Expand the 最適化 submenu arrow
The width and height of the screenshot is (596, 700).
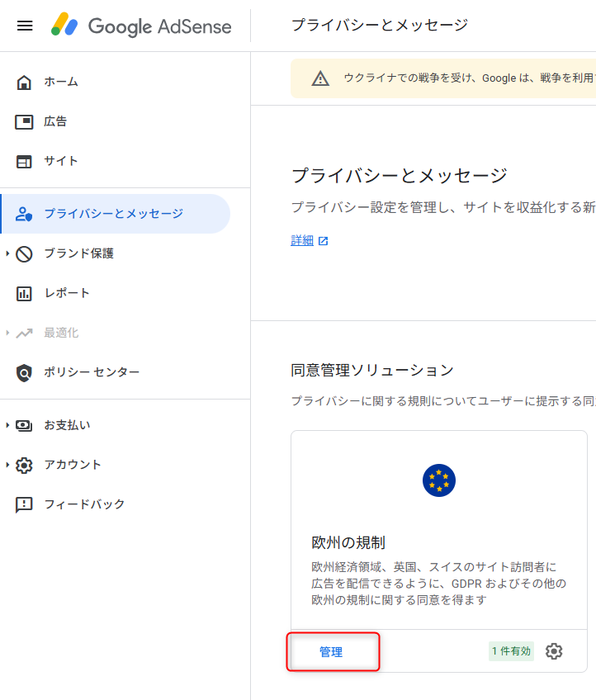click(7, 333)
